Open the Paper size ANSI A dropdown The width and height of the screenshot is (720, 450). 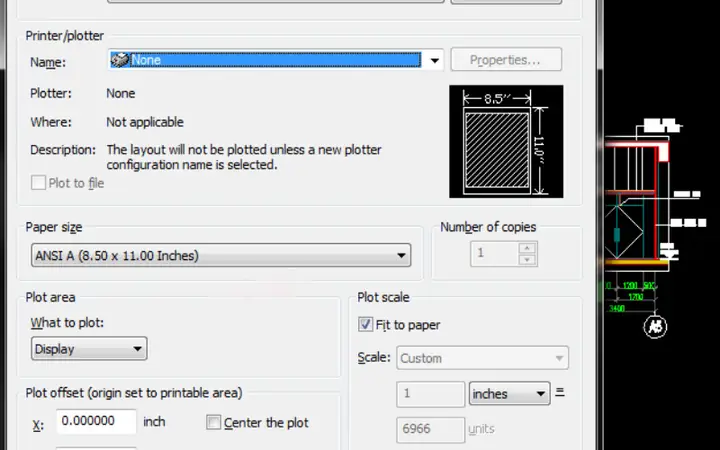[221, 255]
